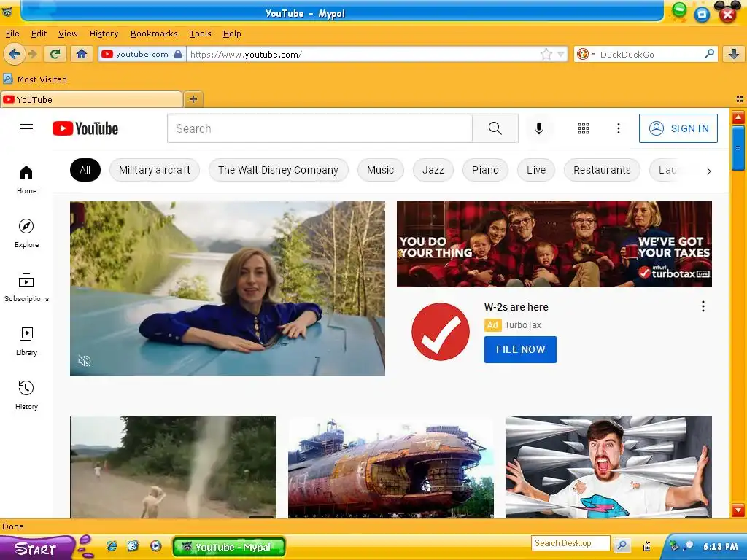Select The Walt Disney Company chip

(x=278, y=170)
